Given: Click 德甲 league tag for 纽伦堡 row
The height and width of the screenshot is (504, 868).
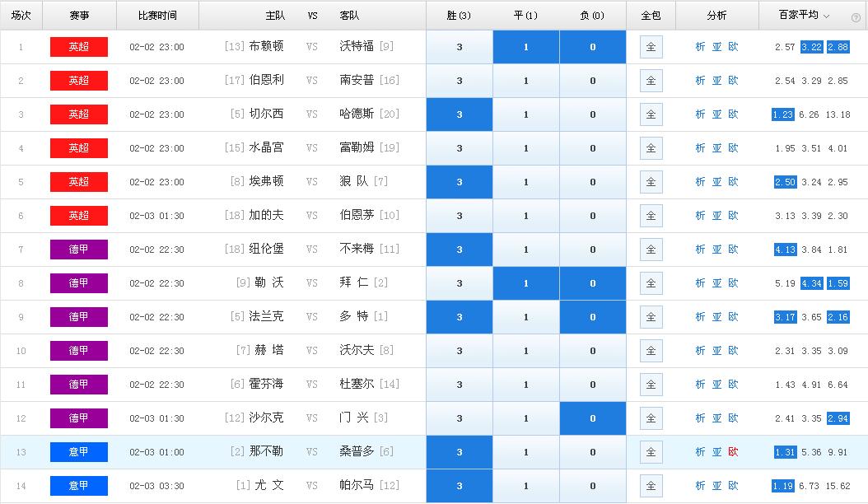Looking at the screenshot, I should click(x=78, y=250).
